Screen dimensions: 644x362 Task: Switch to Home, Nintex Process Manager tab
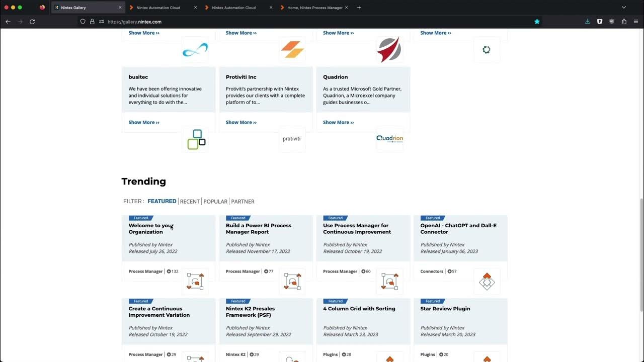coord(314,8)
